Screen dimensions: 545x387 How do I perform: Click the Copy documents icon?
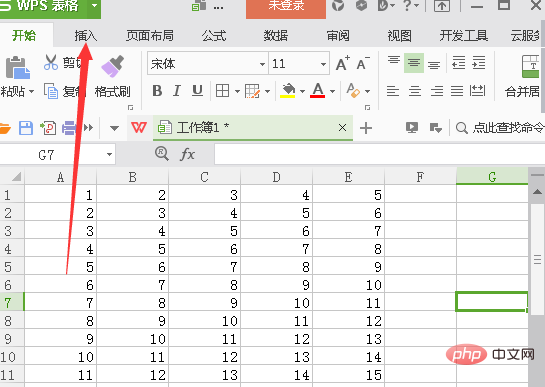pyautogui.click(x=51, y=91)
